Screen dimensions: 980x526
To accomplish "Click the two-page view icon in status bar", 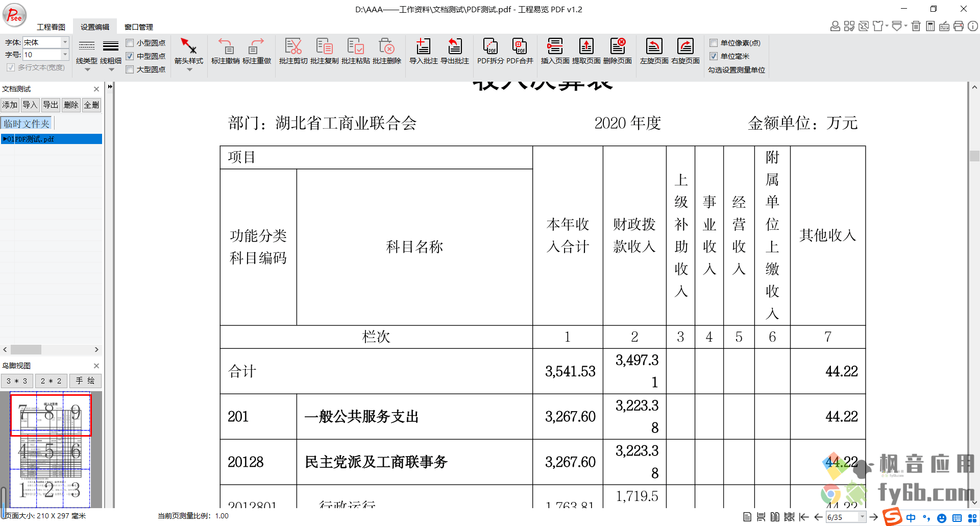I will pyautogui.click(x=775, y=517).
